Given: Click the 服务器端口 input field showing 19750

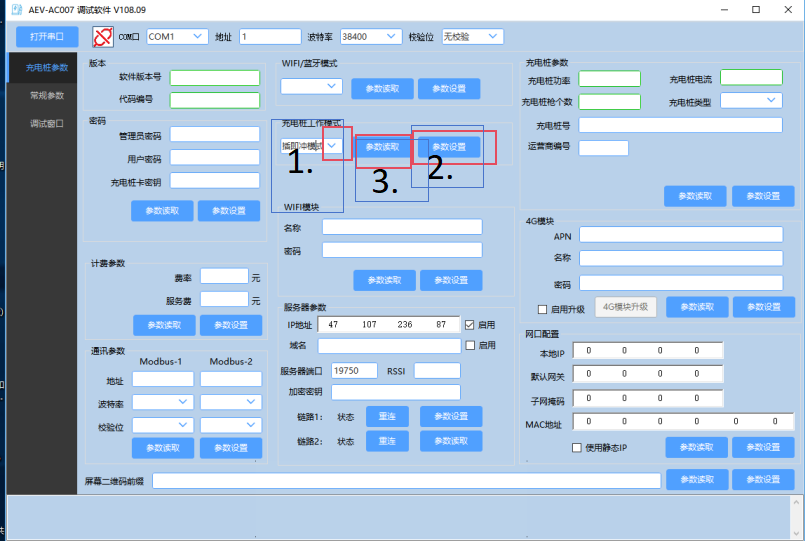Looking at the screenshot, I should tap(354, 371).
